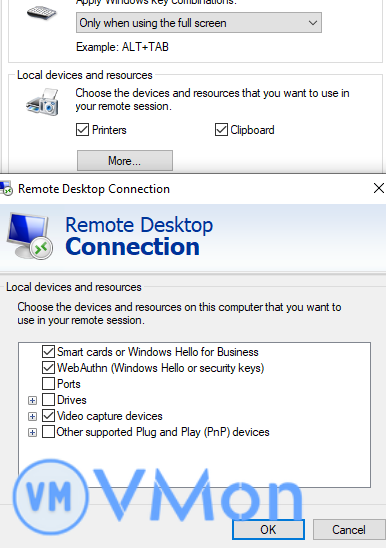This screenshot has height=548, width=386.
Task: Select the 'Drives' label text
Action: pos(72,400)
